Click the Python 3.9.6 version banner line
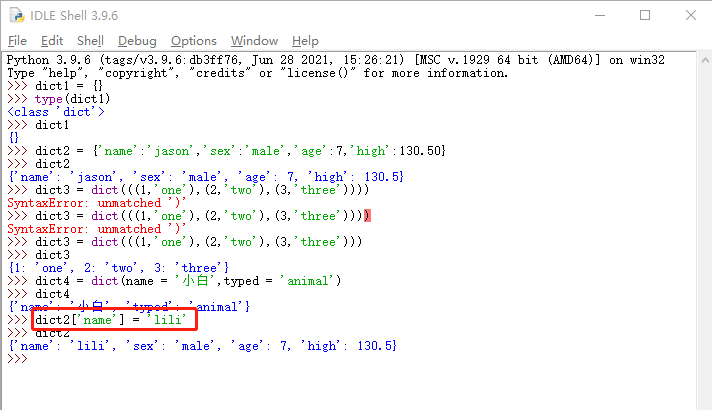The height and width of the screenshot is (410, 712). [x=336, y=60]
